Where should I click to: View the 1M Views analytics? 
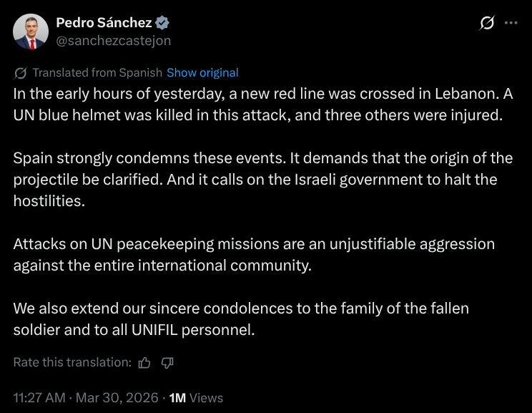(x=196, y=398)
